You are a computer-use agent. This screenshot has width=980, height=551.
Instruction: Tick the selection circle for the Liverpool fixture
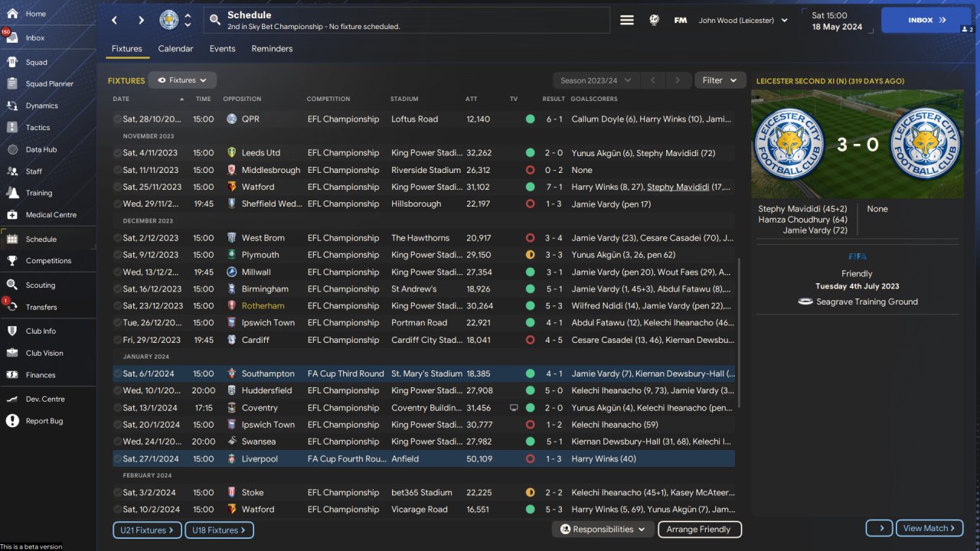(x=117, y=459)
